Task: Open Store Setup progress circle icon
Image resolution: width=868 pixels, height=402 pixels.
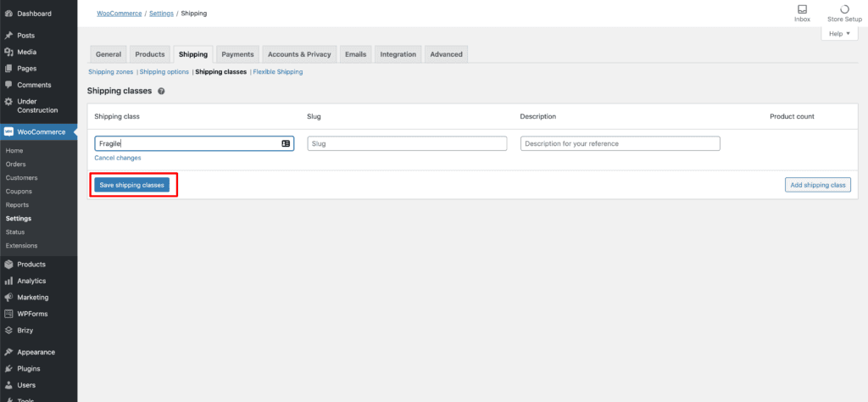Action: [x=844, y=9]
